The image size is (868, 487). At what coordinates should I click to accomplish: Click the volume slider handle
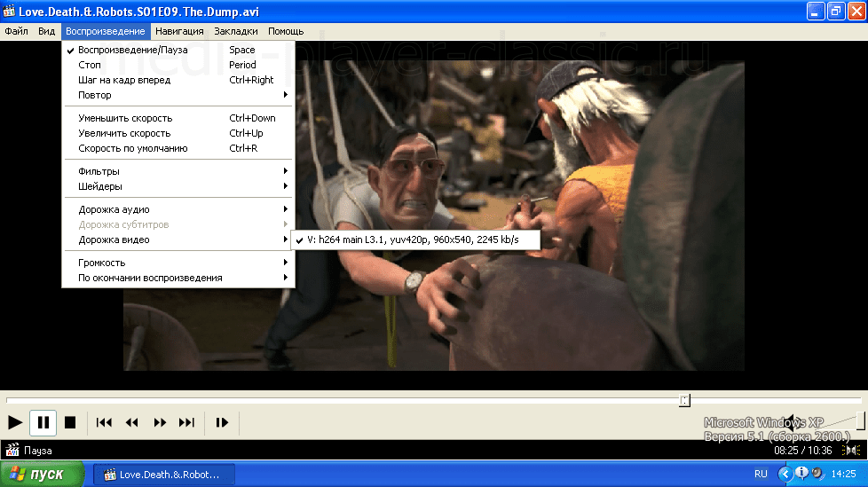tap(860, 420)
